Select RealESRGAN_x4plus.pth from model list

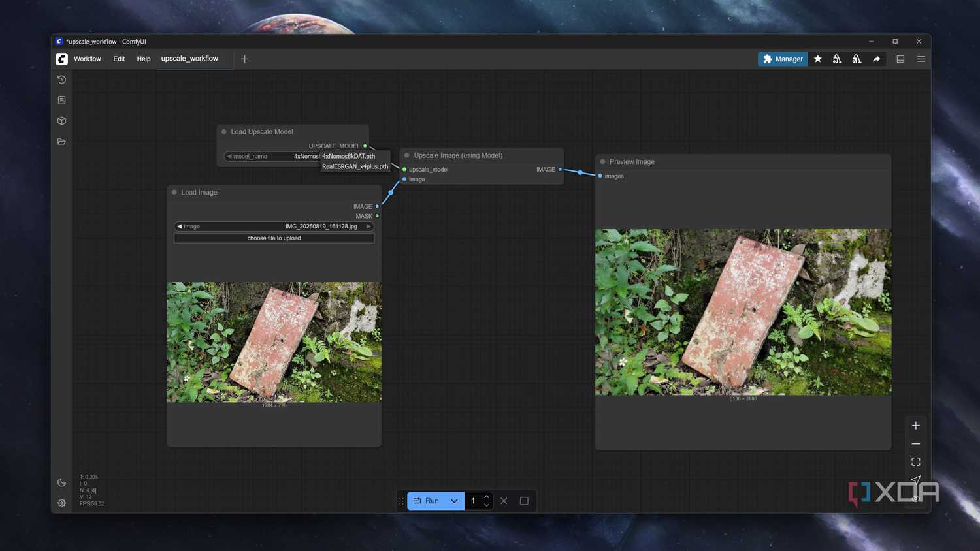355,166
